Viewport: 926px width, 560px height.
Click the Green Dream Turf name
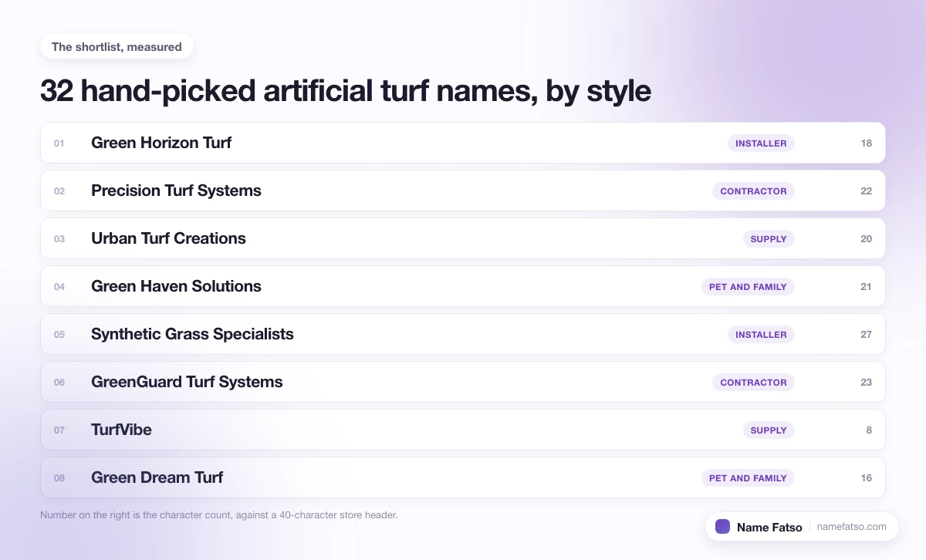coord(157,477)
